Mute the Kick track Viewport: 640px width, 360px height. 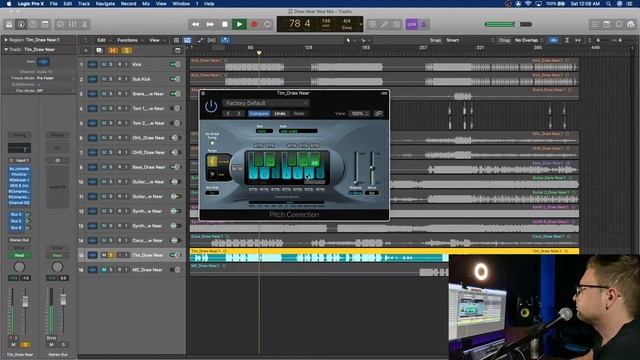[x=104, y=64]
